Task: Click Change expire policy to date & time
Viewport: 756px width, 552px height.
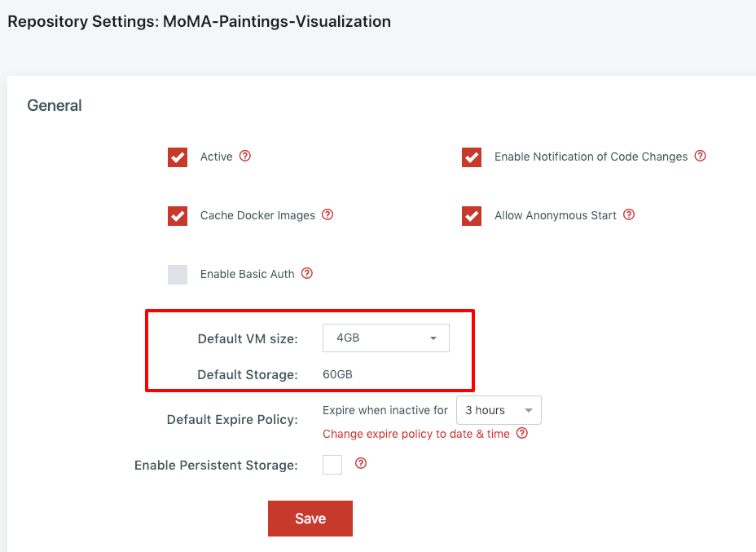Action: click(416, 434)
